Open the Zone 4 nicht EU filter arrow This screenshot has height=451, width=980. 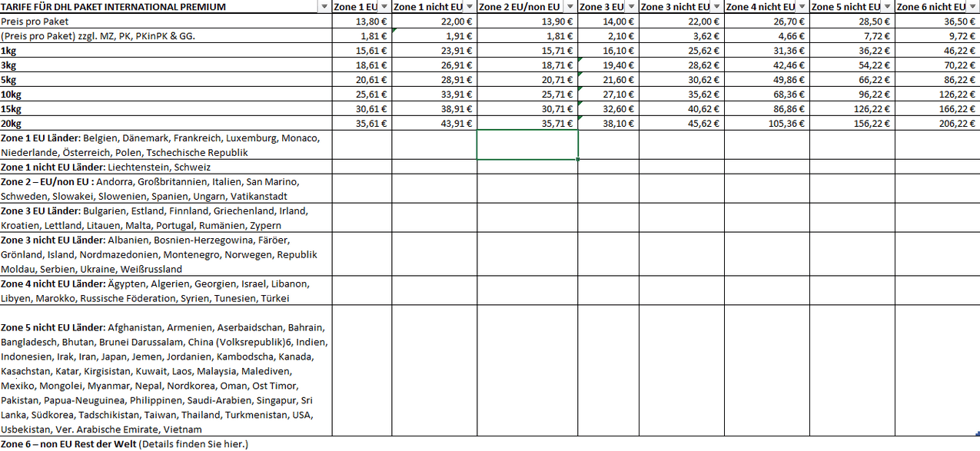tap(802, 7)
